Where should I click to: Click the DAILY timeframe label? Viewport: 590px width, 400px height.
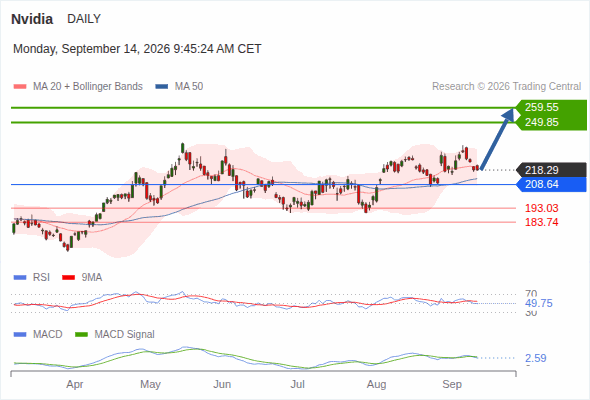coord(84,19)
